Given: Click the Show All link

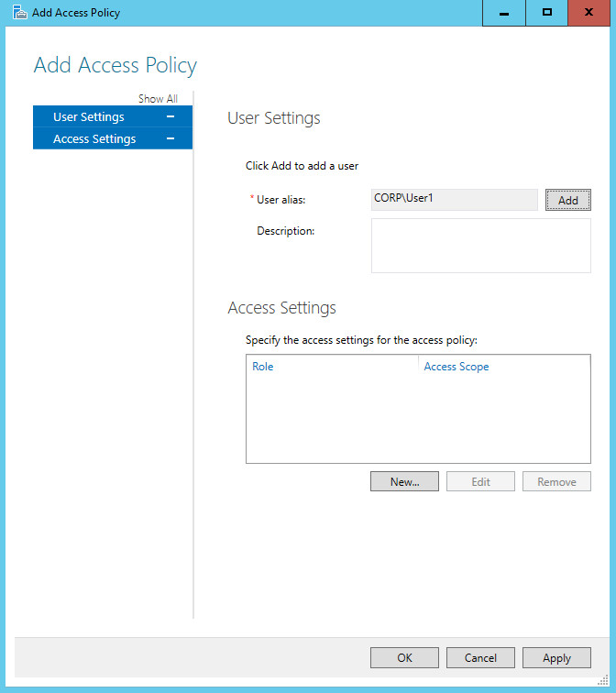Looking at the screenshot, I should (x=158, y=99).
